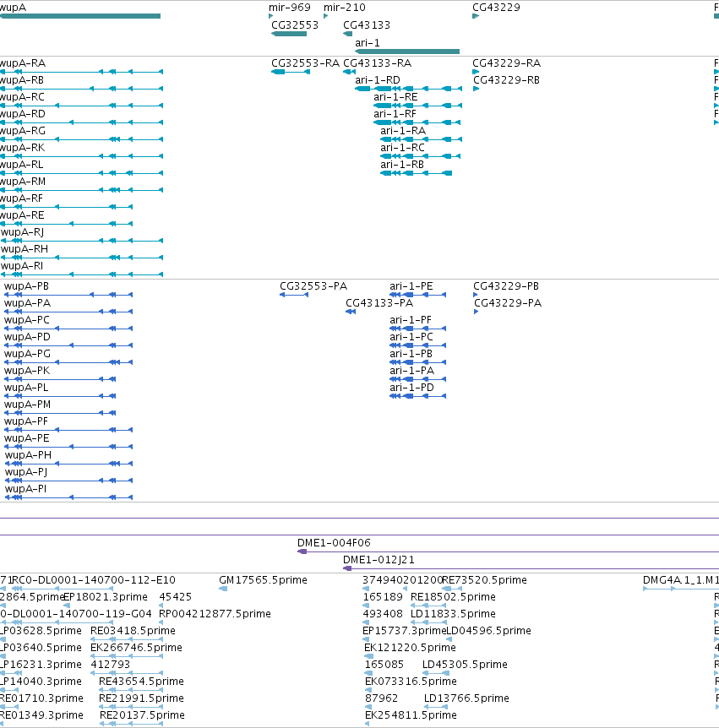
Task: Select protein CG43133-PA
Action: [x=351, y=312]
